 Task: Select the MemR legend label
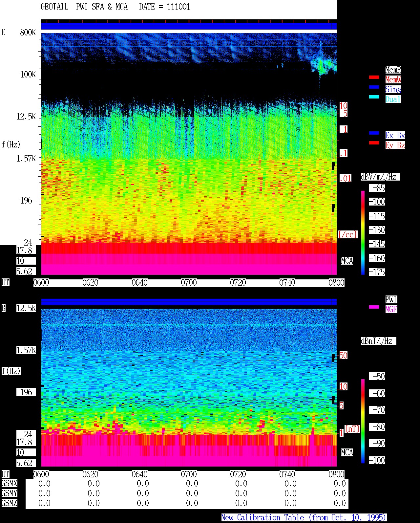pyautogui.click(x=393, y=70)
